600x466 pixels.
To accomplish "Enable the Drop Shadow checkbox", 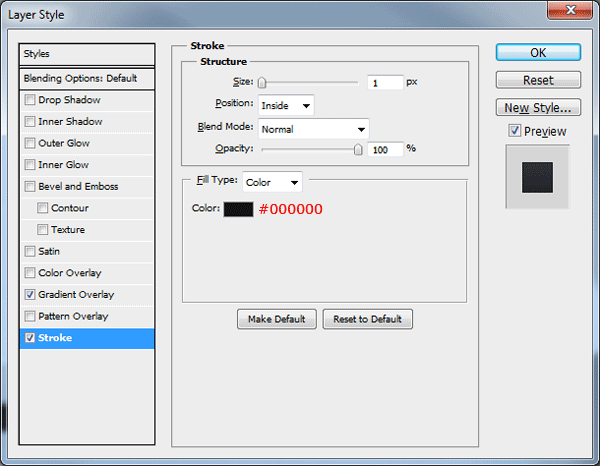I will point(30,100).
